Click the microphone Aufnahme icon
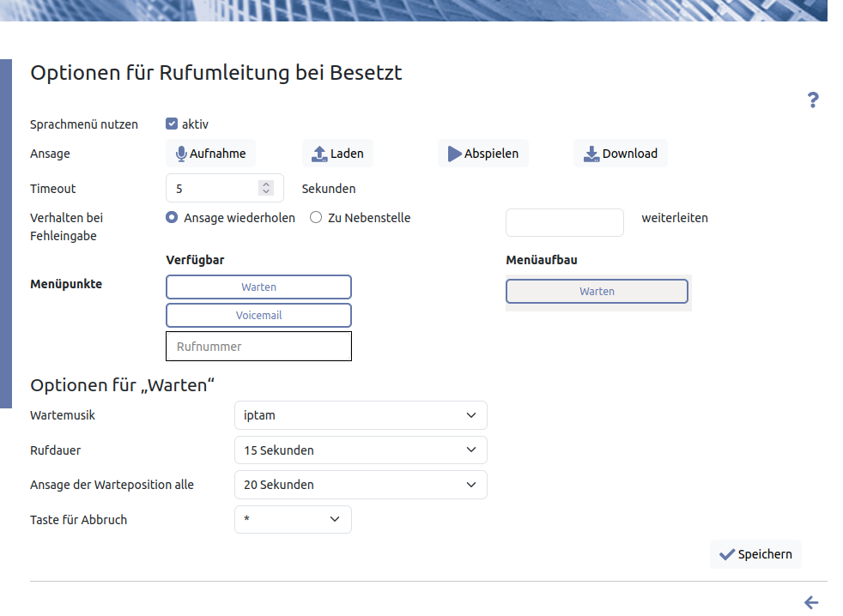843x616 pixels. click(x=181, y=154)
